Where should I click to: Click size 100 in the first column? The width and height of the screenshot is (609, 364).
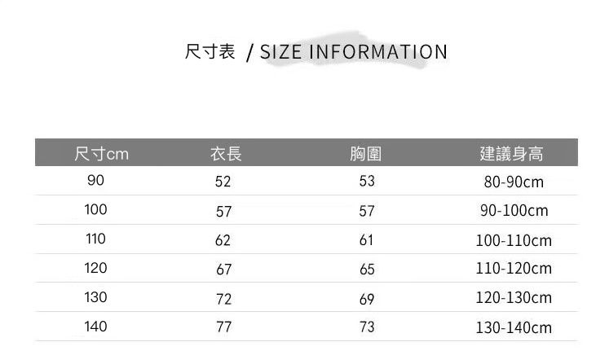tap(95, 209)
